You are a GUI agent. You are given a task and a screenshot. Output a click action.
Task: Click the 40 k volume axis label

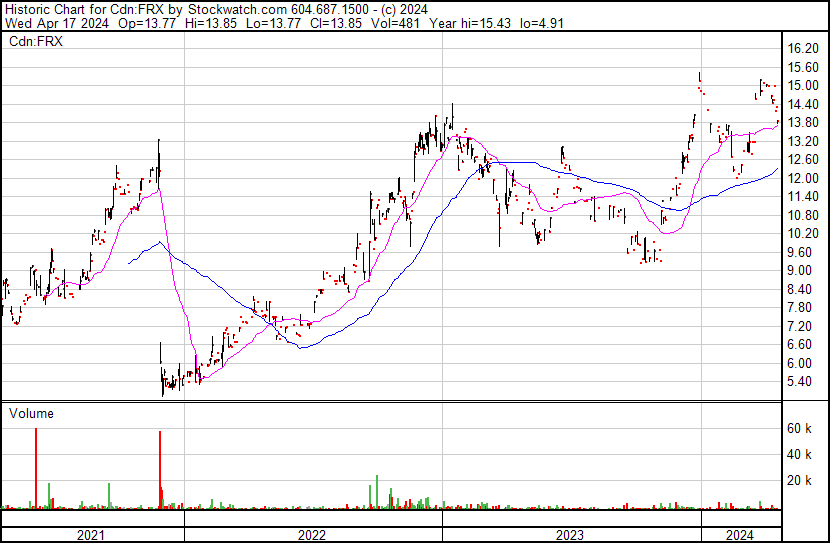tap(798, 454)
